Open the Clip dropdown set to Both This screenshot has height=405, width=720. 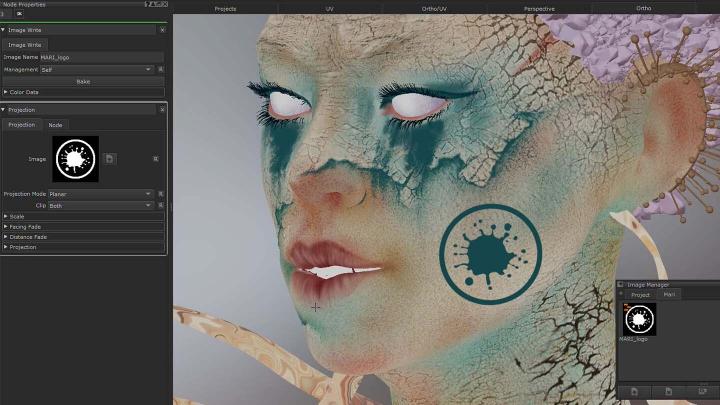(x=100, y=205)
